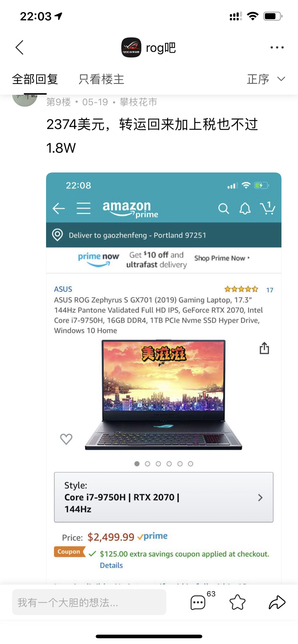Open the Amazon shopping cart icon
Viewport: 298px width, 644px height.
[268, 208]
